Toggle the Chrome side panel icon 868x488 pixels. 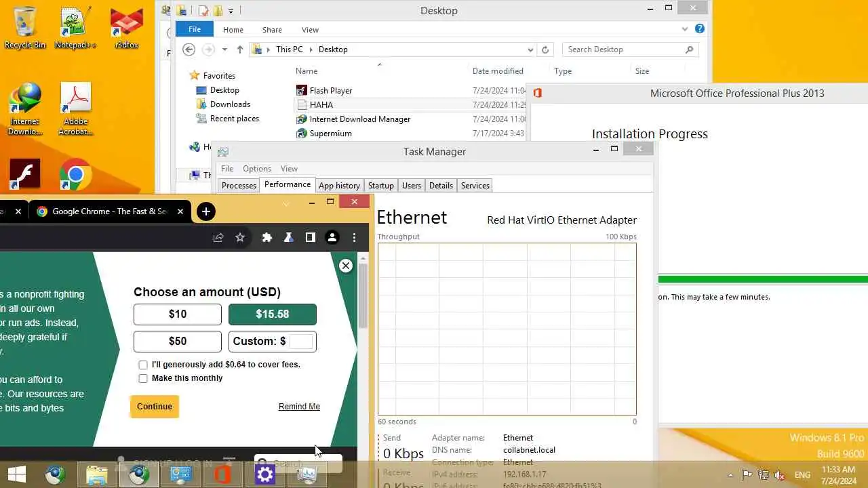point(310,237)
